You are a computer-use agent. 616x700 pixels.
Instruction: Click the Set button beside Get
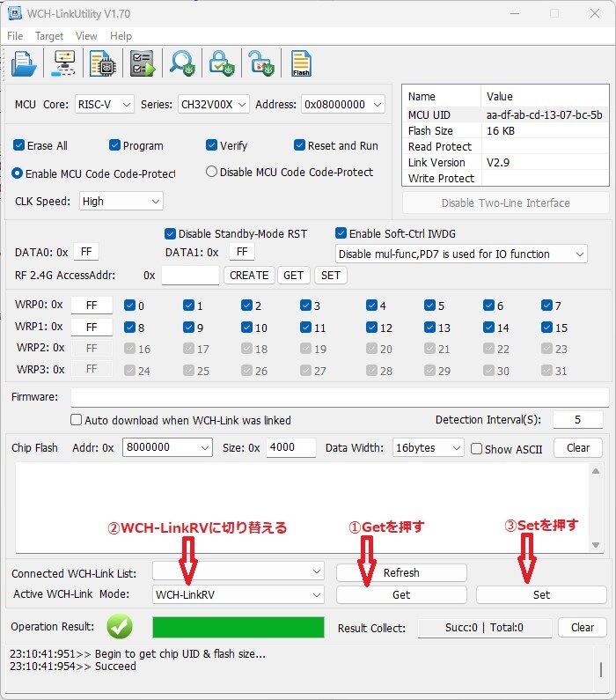pyautogui.click(x=541, y=594)
